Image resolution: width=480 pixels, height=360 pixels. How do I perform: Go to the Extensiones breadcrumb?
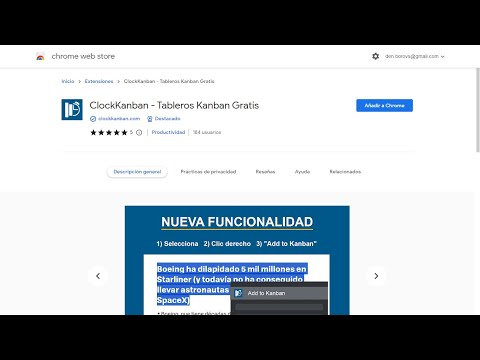99,81
